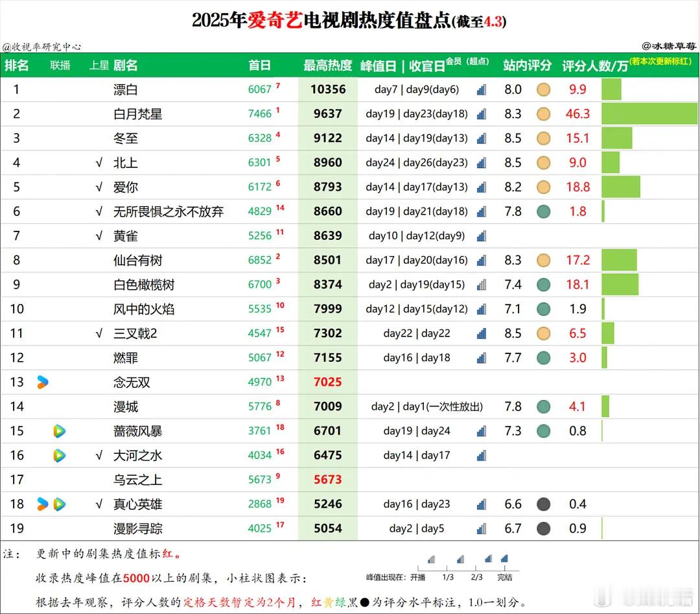Click the 联播 column header
Viewport: 700px width, 614px height.
tap(60, 65)
